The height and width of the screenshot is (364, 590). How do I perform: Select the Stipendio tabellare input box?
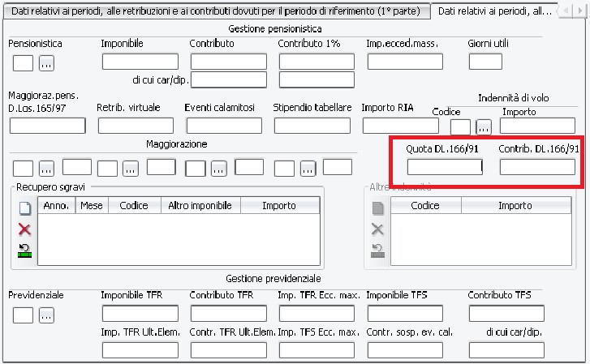click(312, 125)
